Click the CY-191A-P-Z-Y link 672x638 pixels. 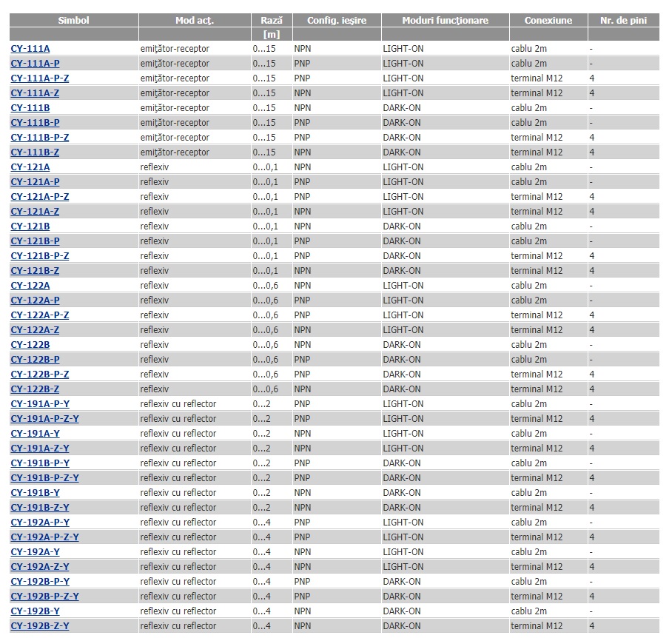coord(45,419)
